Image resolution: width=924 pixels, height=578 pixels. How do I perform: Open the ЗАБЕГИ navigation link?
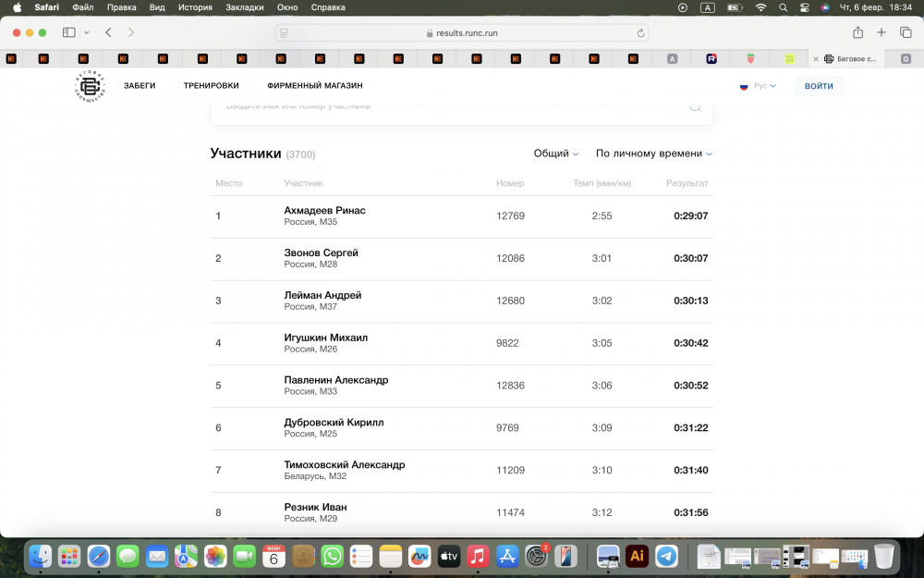pos(140,86)
